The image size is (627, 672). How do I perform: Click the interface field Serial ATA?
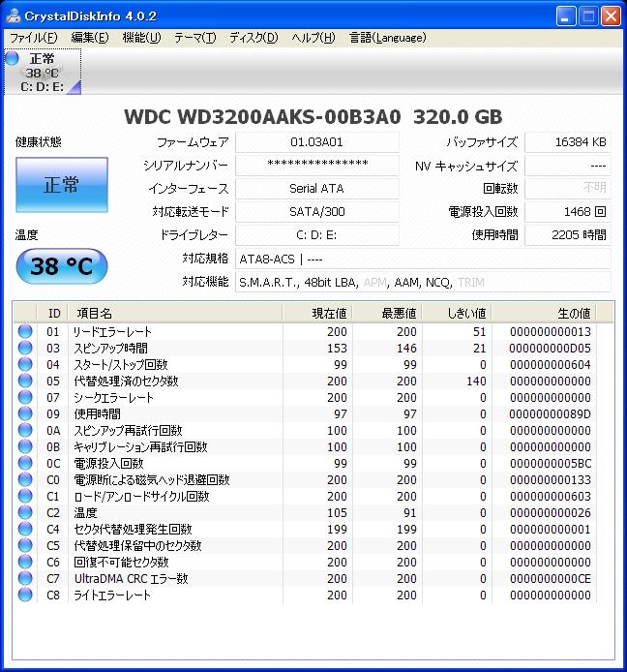pyautogui.click(x=317, y=189)
